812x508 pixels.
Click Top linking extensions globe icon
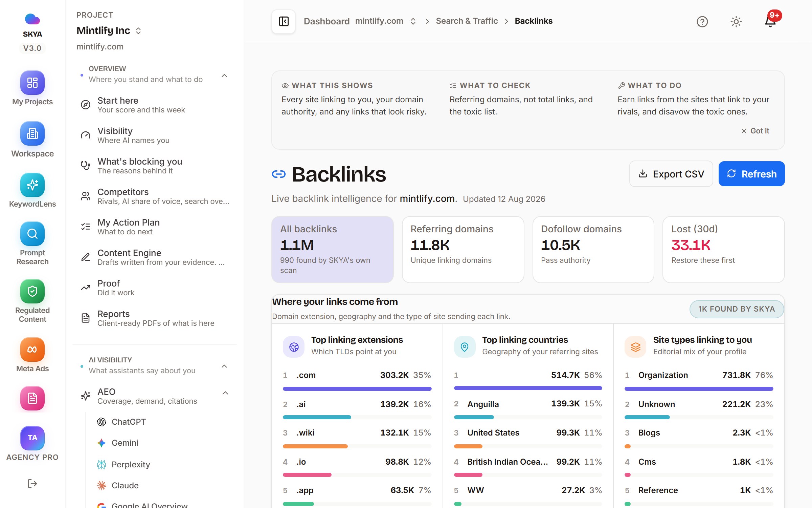click(294, 347)
